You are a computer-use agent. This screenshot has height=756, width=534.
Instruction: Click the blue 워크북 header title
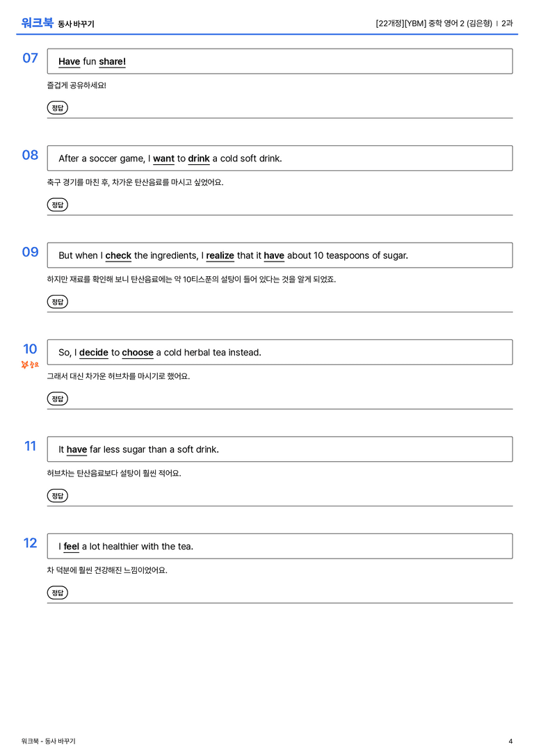coord(37,23)
